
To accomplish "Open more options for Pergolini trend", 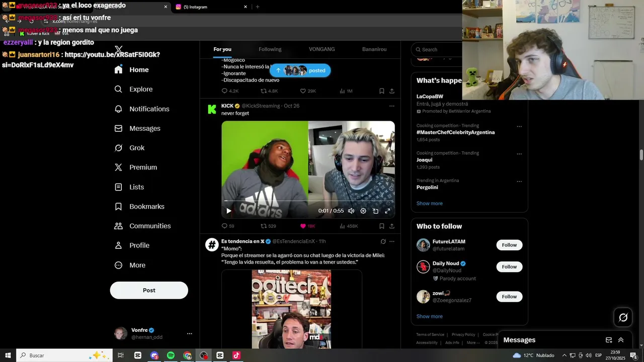I will pos(519,182).
